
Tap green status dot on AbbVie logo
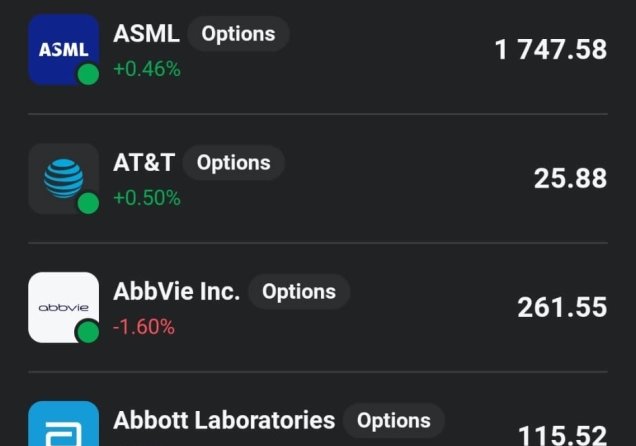(88, 332)
